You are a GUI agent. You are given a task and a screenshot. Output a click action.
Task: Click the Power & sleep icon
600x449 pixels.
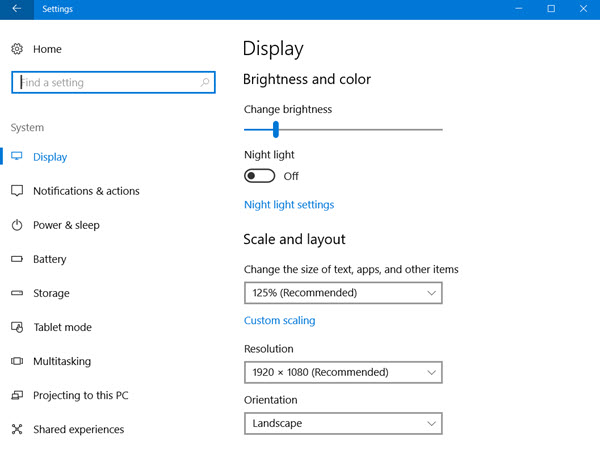pos(17,225)
